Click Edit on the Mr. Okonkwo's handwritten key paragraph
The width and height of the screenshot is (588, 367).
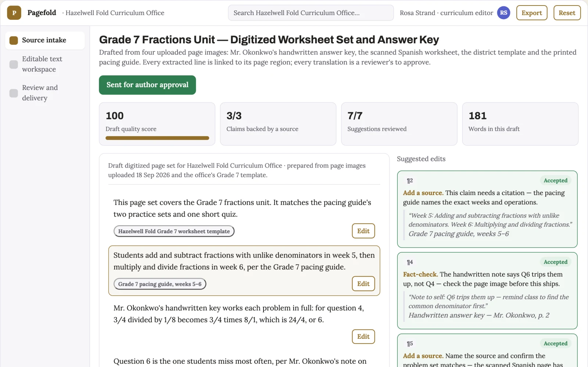[x=363, y=337]
